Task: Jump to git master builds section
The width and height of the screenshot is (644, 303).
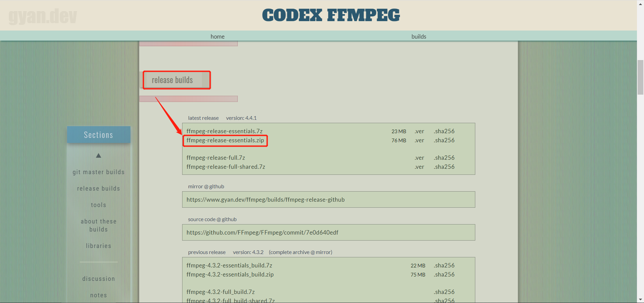Action: point(99,172)
